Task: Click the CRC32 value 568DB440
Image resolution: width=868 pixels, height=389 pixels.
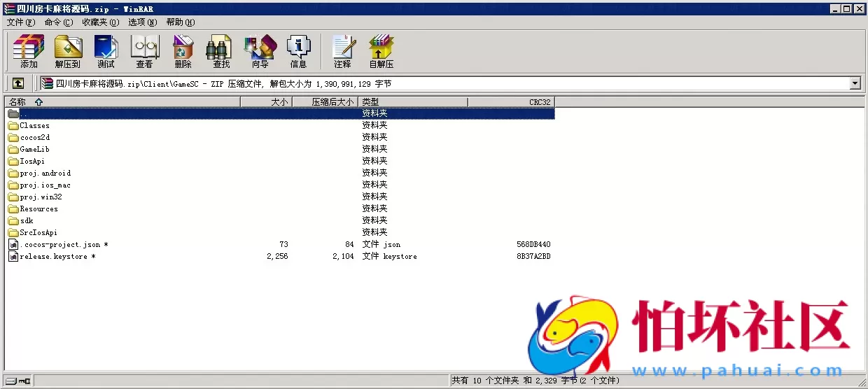Action: (533, 244)
